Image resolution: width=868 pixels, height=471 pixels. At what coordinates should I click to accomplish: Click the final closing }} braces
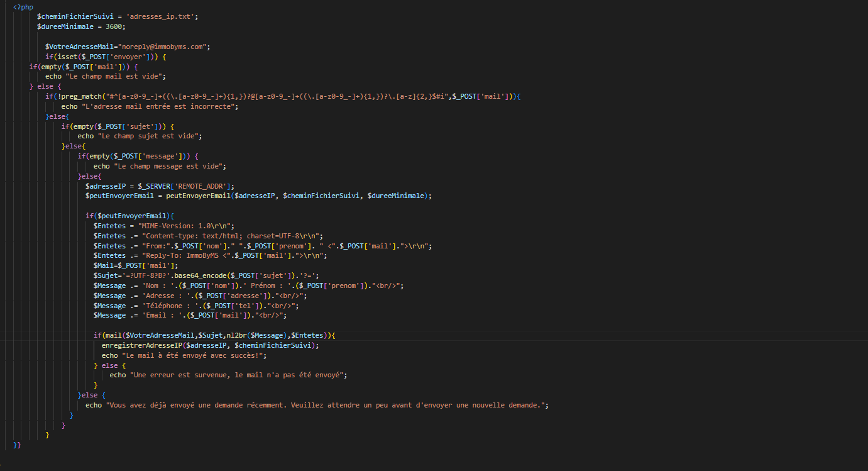click(18, 445)
